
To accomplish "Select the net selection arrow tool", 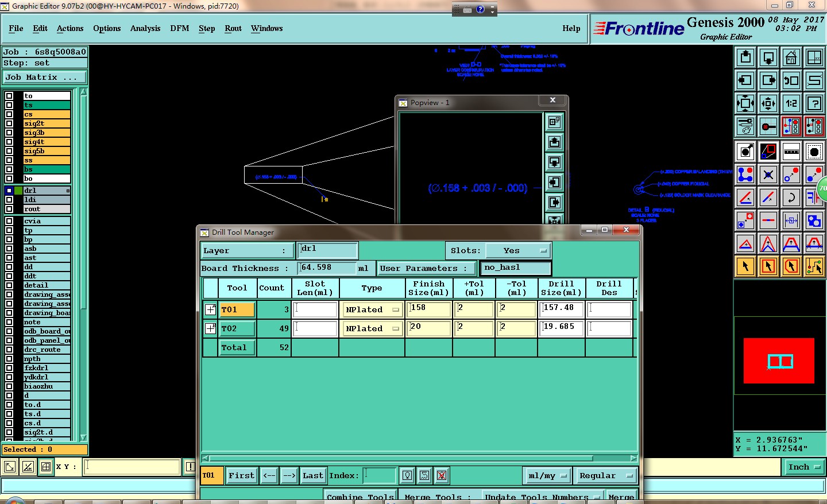I will pyautogui.click(x=814, y=266).
